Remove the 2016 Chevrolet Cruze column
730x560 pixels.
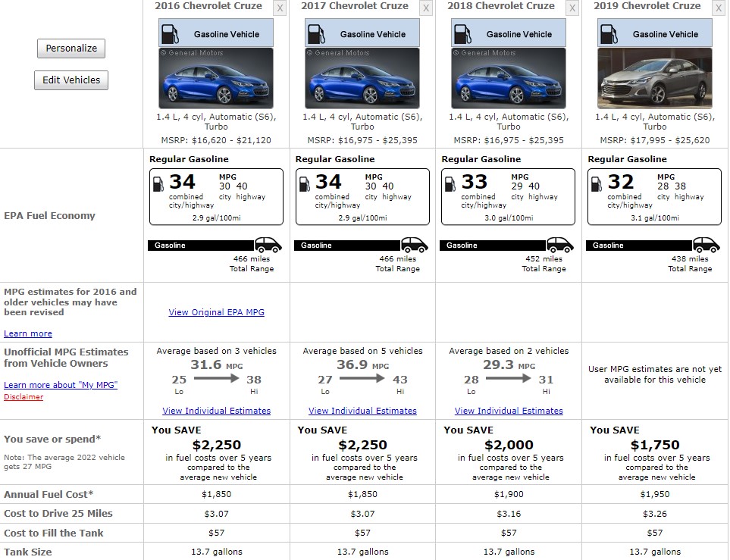pos(280,8)
